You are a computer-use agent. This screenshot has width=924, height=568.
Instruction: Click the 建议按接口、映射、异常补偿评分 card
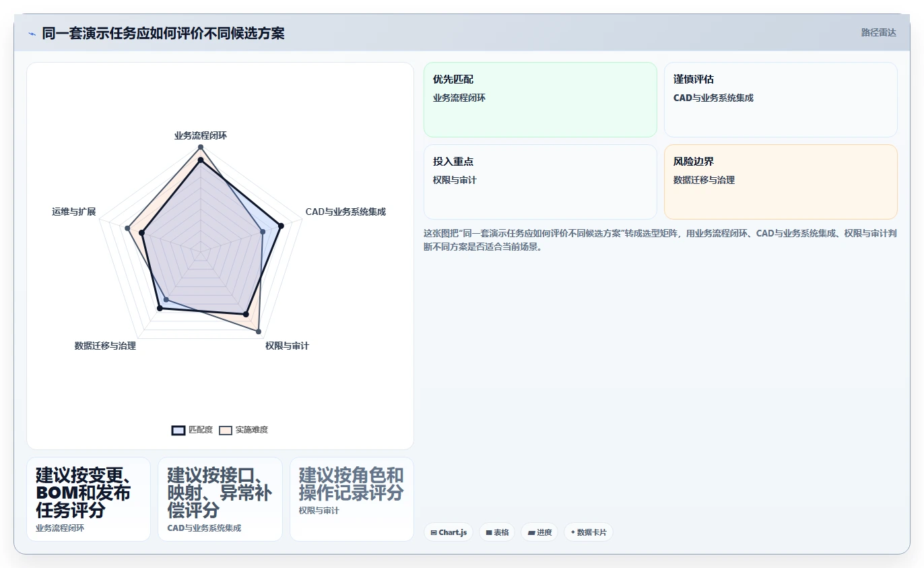(220, 499)
